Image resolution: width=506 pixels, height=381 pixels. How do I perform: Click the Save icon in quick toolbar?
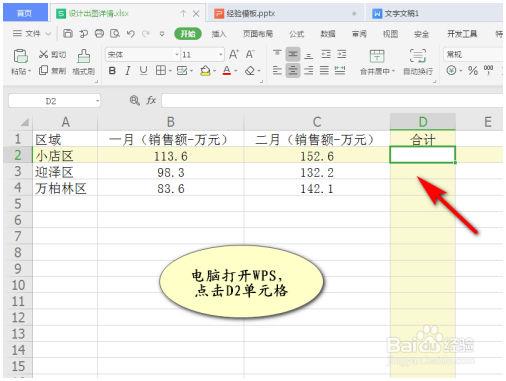pyautogui.click(x=68, y=33)
